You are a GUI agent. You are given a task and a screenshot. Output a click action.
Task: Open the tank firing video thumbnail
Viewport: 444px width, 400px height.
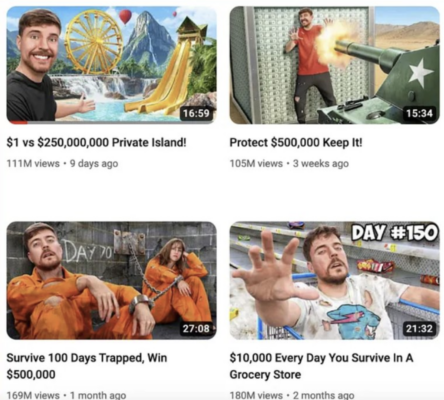pyautogui.click(x=334, y=65)
